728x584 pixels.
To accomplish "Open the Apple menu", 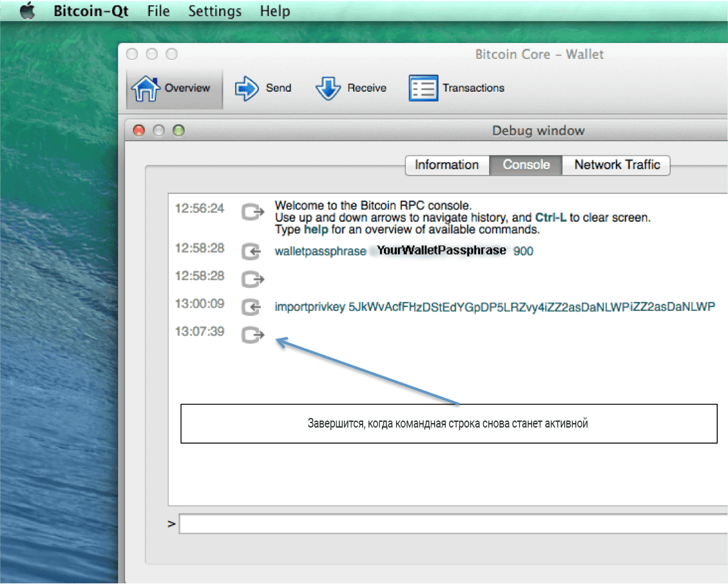I will 28,11.
